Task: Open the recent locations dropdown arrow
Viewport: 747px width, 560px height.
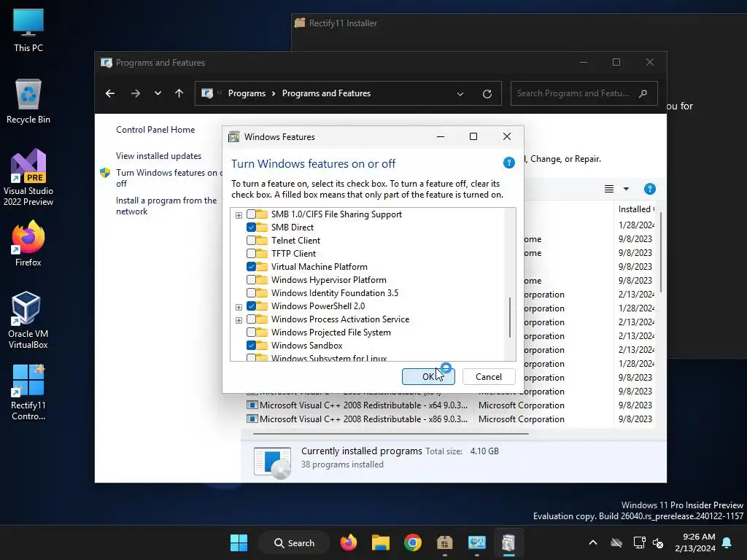Action: (158, 93)
